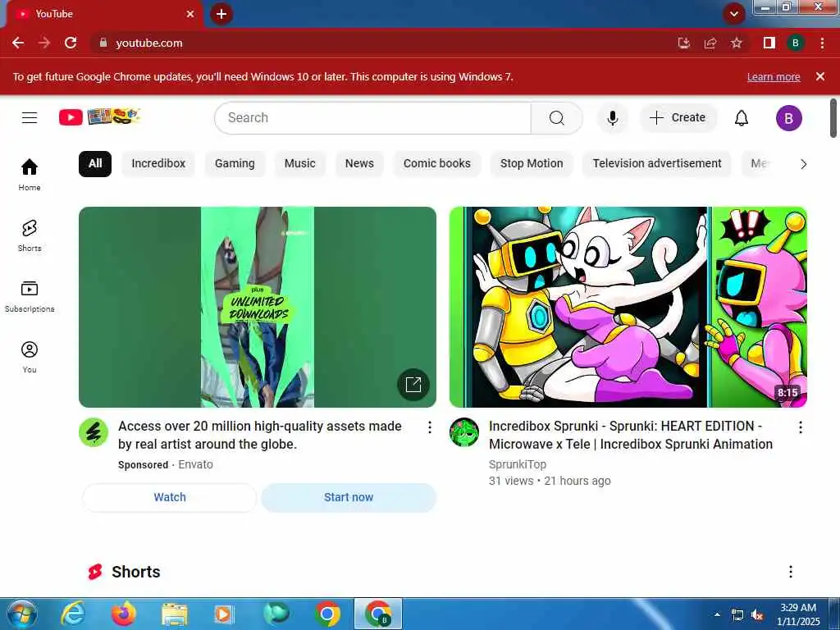Open the Windows Start button
This screenshot has height=630, width=840.
(22, 614)
